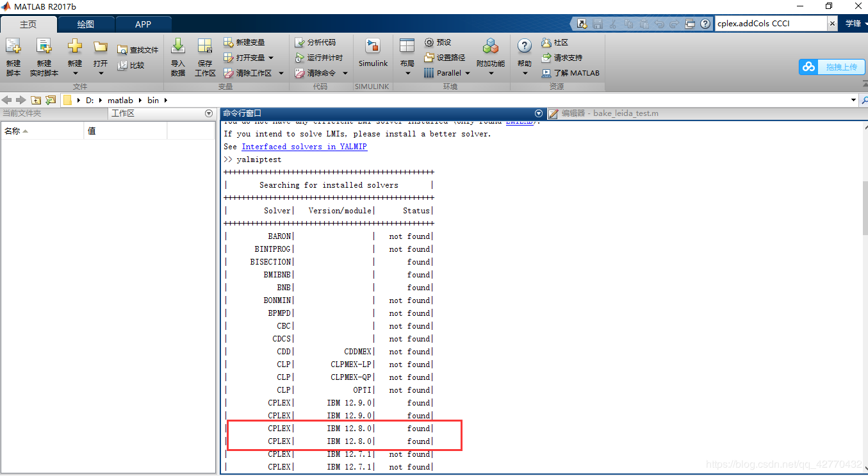The width and height of the screenshot is (868, 476).
Task: Launch Simulink from the toolbar
Action: 373,53
